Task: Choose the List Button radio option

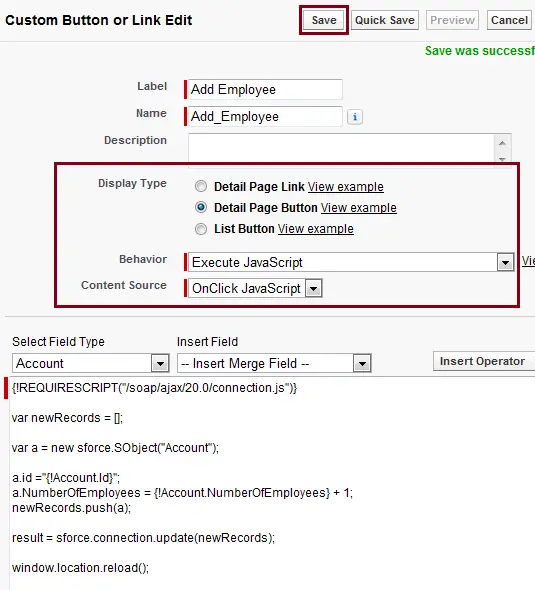Action: point(201,229)
